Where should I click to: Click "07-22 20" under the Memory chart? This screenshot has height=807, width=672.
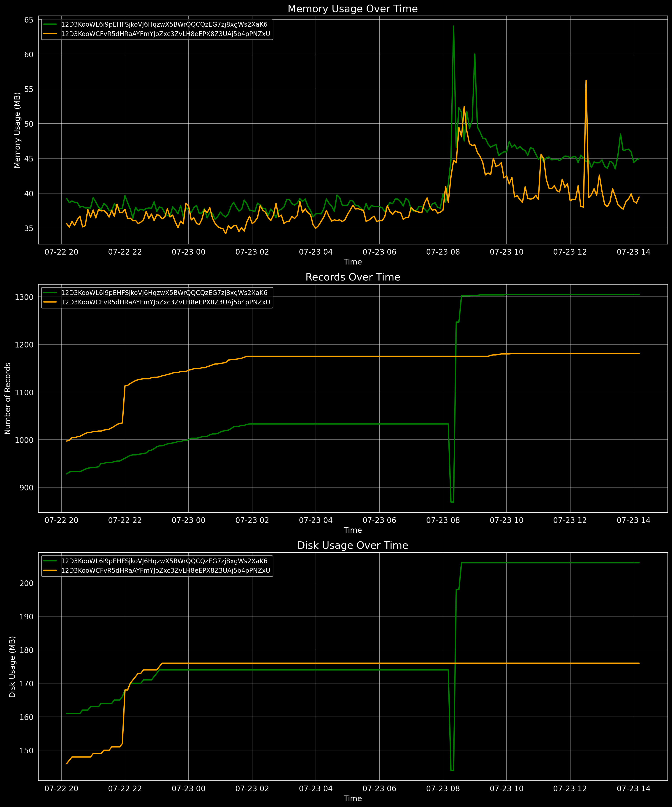click(x=62, y=252)
